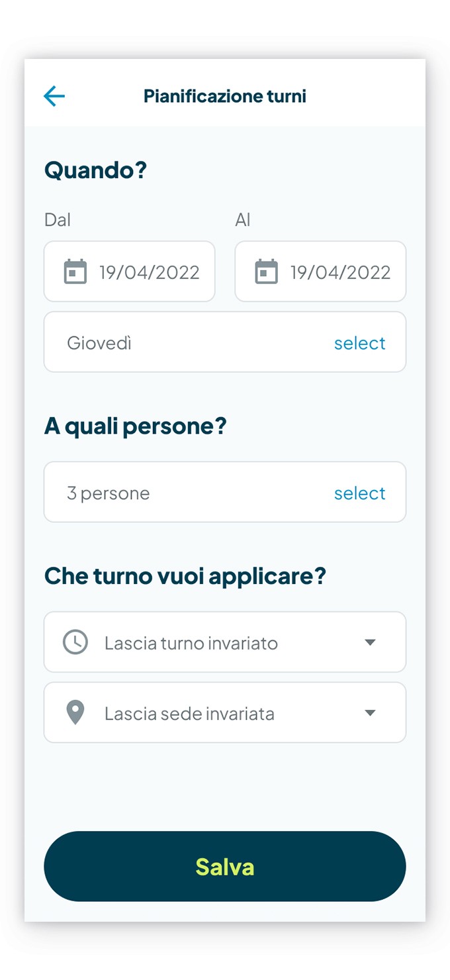Click the back arrow to exit shift planning

tap(54, 96)
